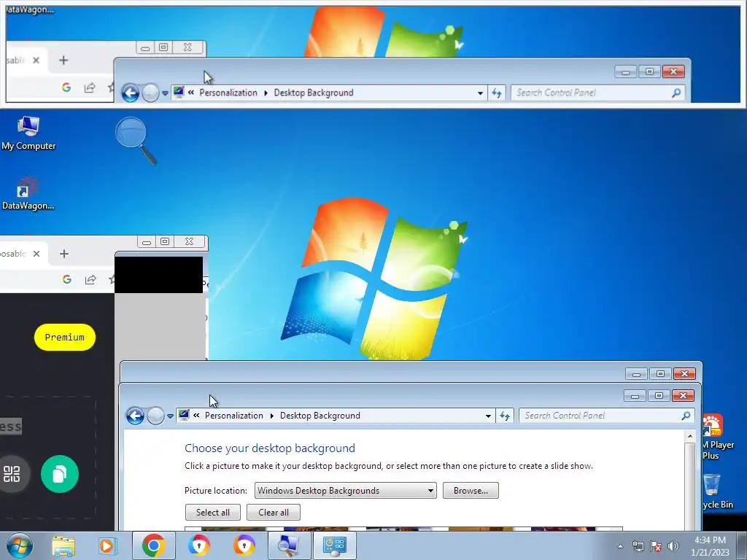The image size is (747, 560).
Task: Open address dropdown arrow in Magnifier dock view
Action: 480,93
